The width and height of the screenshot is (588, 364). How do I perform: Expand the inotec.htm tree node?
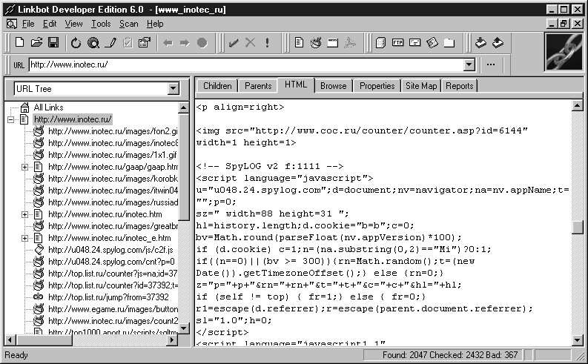[24, 214]
